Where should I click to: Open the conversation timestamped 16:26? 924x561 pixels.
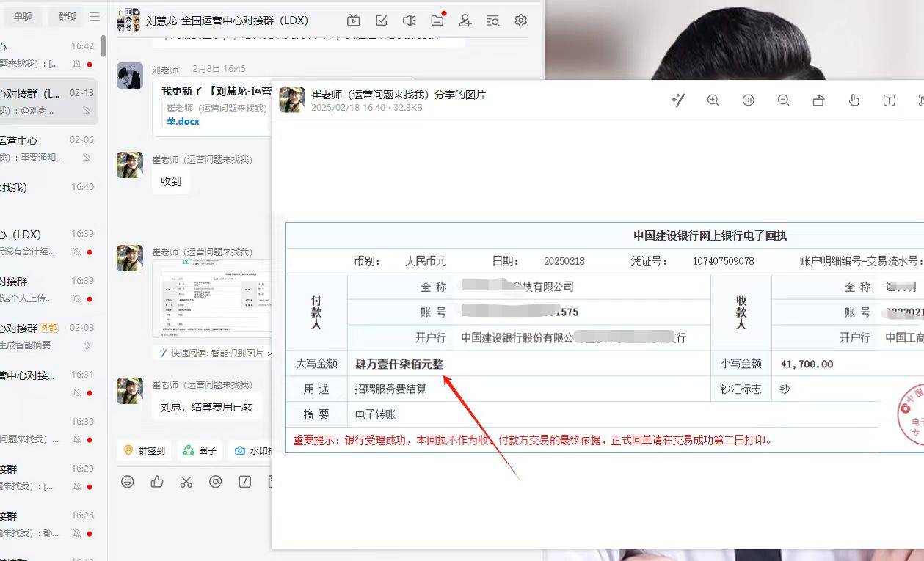(x=49, y=524)
